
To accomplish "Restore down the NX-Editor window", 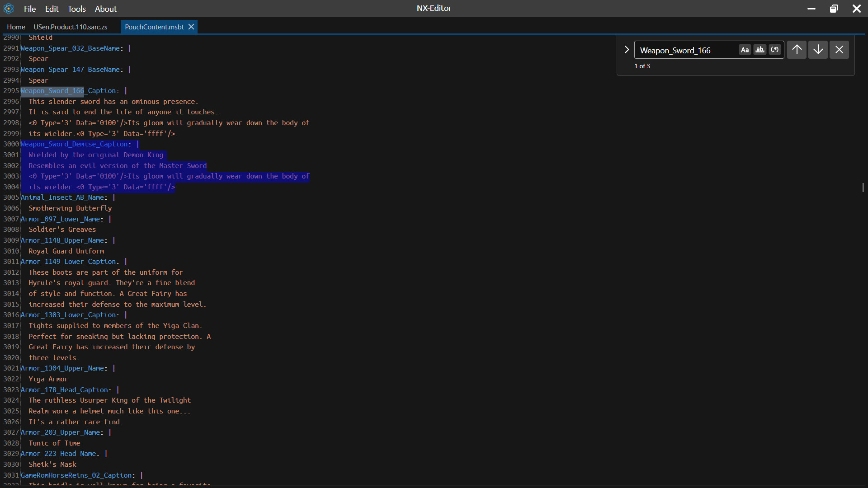I will [834, 9].
